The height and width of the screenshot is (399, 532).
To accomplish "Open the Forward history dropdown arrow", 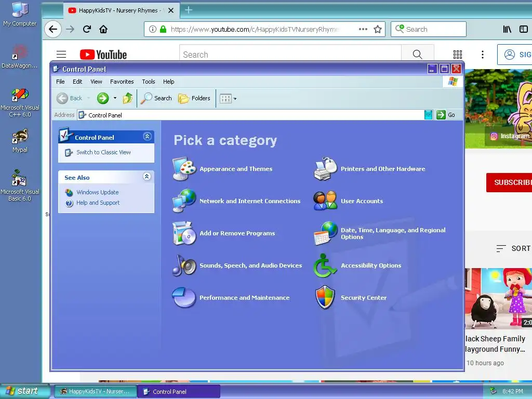I will 115,98.
